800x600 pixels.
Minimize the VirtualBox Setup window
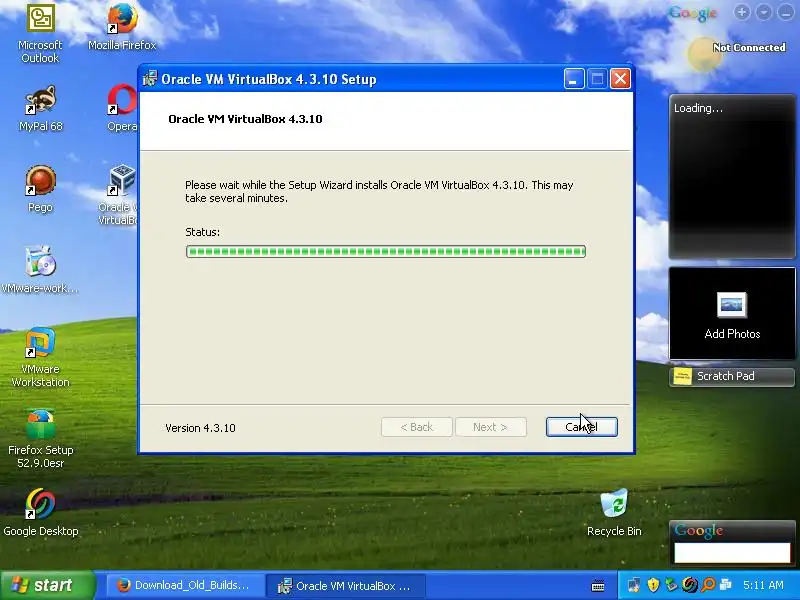coord(574,79)
